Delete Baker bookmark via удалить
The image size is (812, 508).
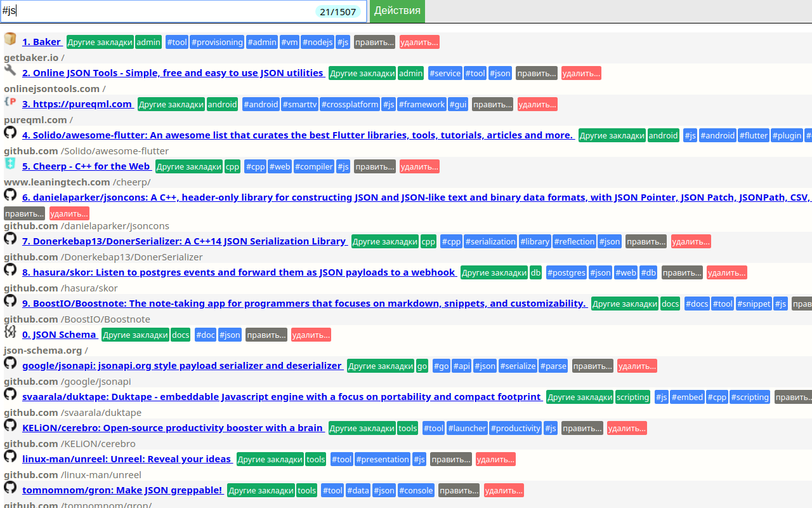pos(419,42)
